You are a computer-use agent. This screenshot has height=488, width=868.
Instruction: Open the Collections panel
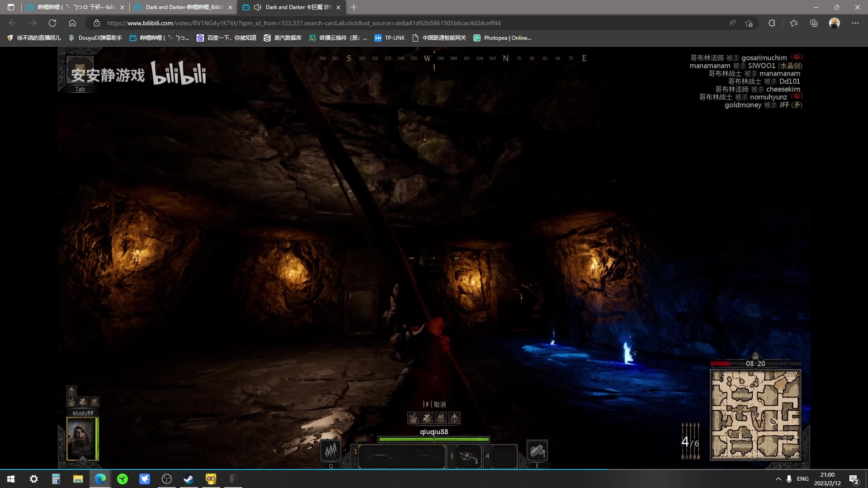pyautogui.click(x=814, y=23)
